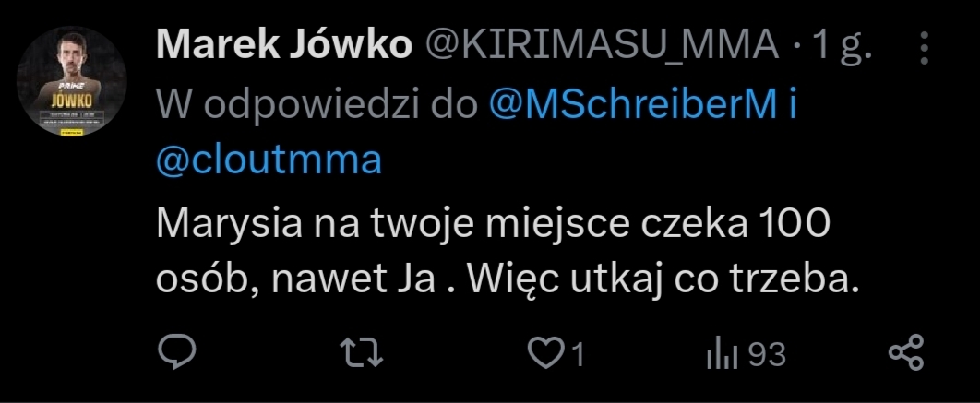Screen dimensions: 980x403
Task: Click the display name Marek Jówko
Action: point(284,44)
